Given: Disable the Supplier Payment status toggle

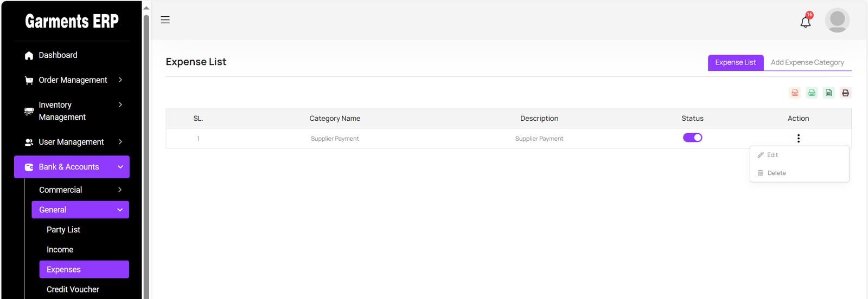Looking at the screenshot, I should click(x=692, y=138).
